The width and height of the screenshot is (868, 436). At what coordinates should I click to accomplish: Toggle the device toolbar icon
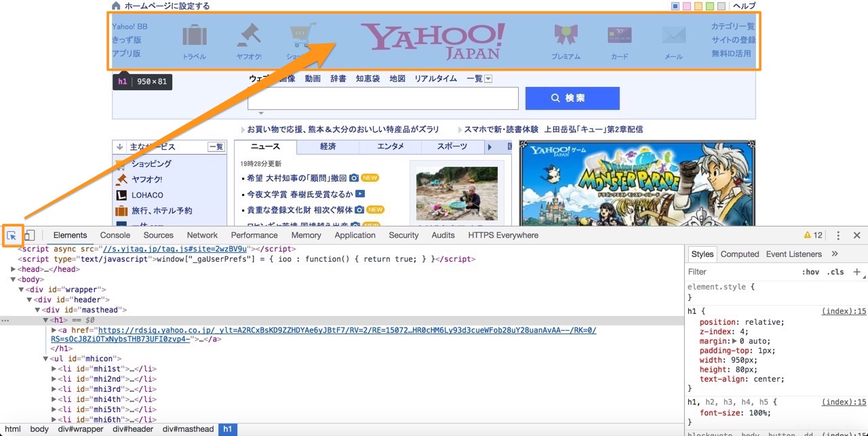coord(29,235)
